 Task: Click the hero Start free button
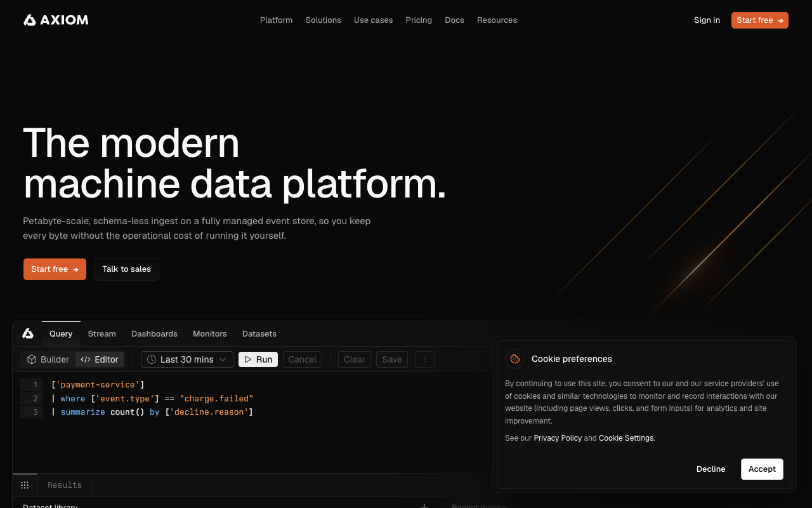pyautogui.click(x=55, y=269)
